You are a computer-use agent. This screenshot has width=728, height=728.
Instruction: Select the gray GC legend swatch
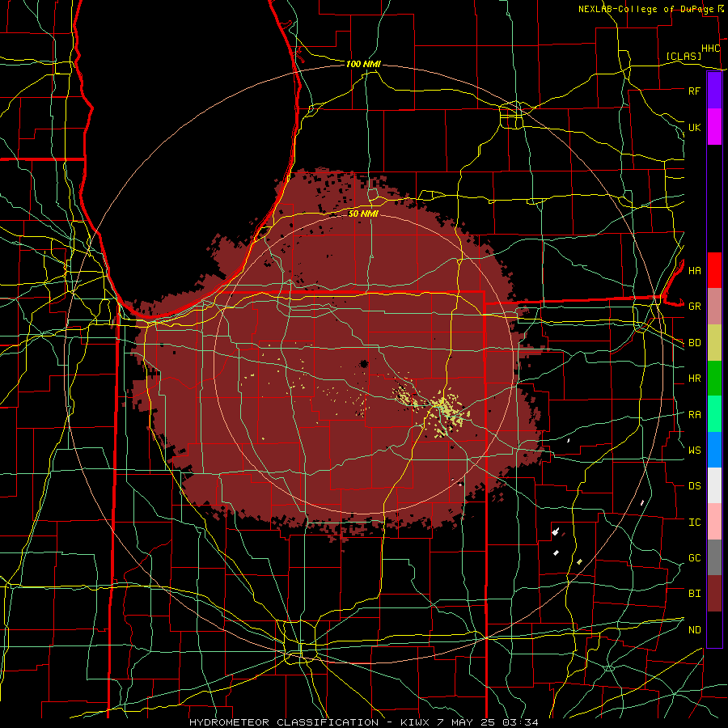pyautogui.click(x=714, y=557)
